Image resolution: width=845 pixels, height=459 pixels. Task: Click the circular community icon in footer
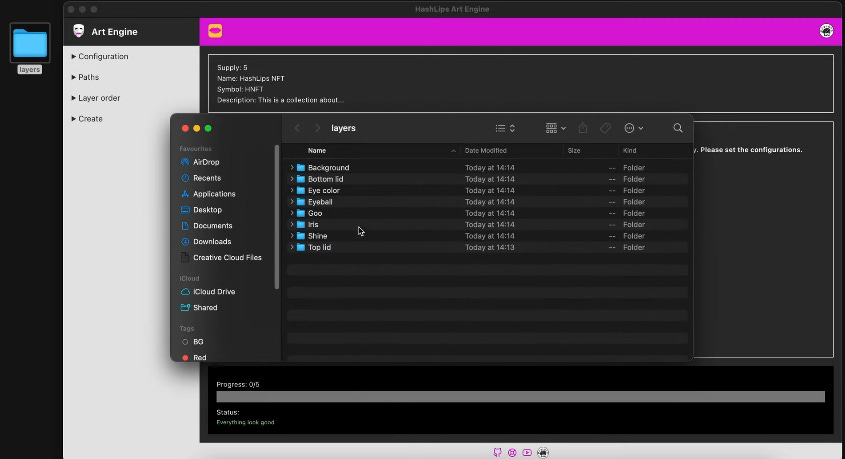(x=512, y=453)
